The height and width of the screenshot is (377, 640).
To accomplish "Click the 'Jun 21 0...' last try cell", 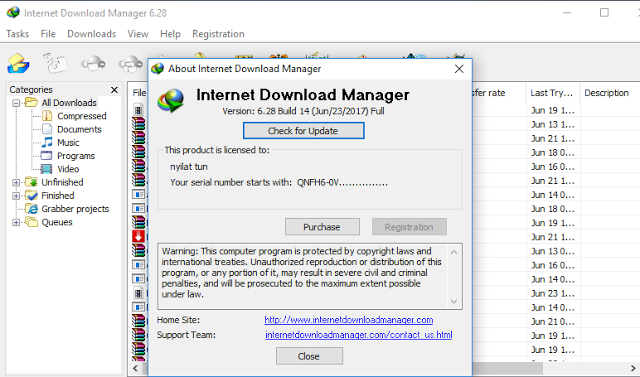I will click(553, 322).
